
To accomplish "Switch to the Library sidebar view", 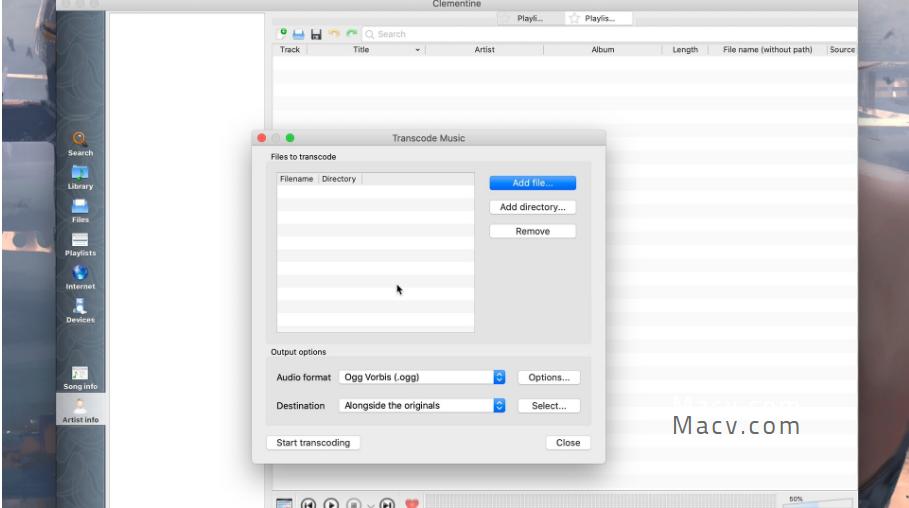I will [x=80, y=177].
